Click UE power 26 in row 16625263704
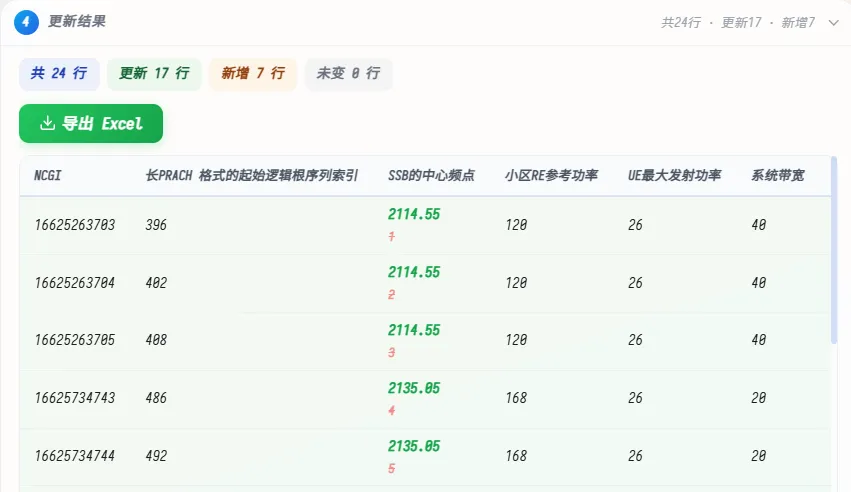Image resolution: width=851 pixels, height=492 pixels. (x=636, y=283)
